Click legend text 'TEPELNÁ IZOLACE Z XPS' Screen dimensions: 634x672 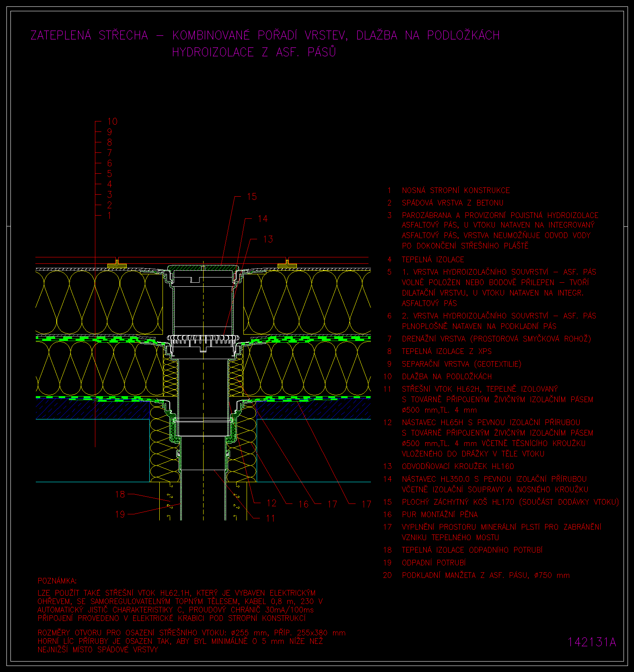(447, 351)
